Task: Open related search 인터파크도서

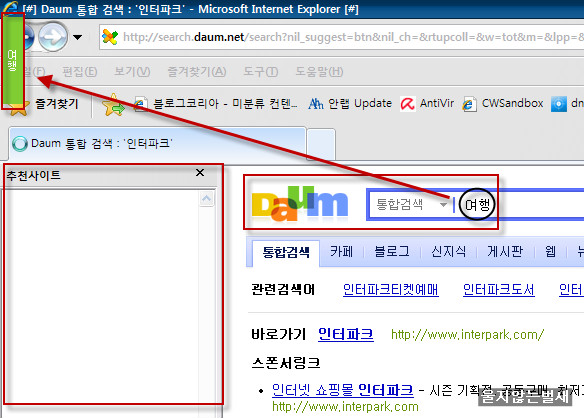Action: [498, 289]
